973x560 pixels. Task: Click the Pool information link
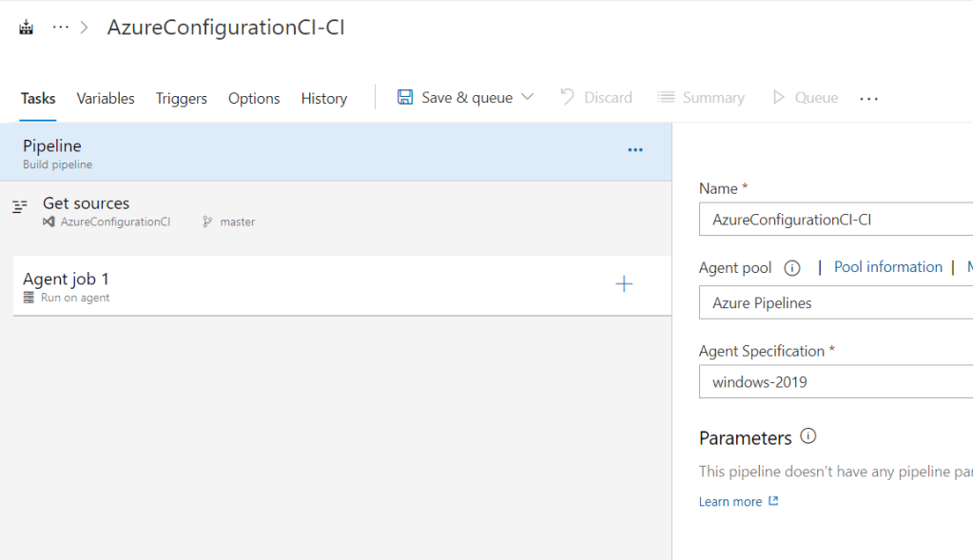tap(887, 267)
